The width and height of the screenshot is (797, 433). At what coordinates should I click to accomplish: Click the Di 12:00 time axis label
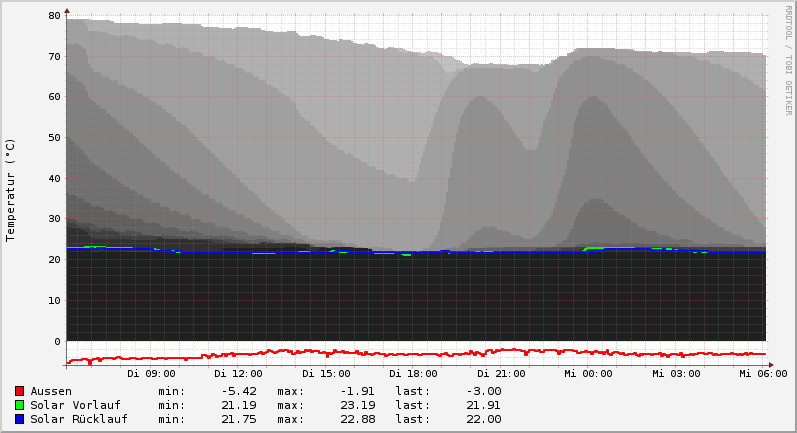[x=238, y=374]
